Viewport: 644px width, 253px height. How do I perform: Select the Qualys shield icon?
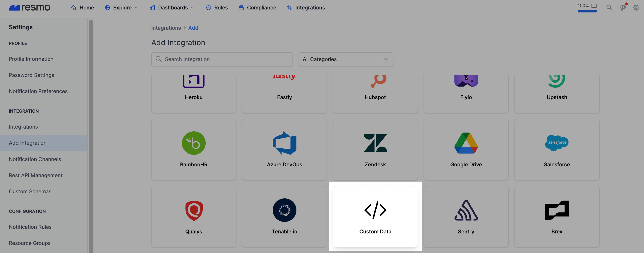pyautogui.click(x=194, y=211)
